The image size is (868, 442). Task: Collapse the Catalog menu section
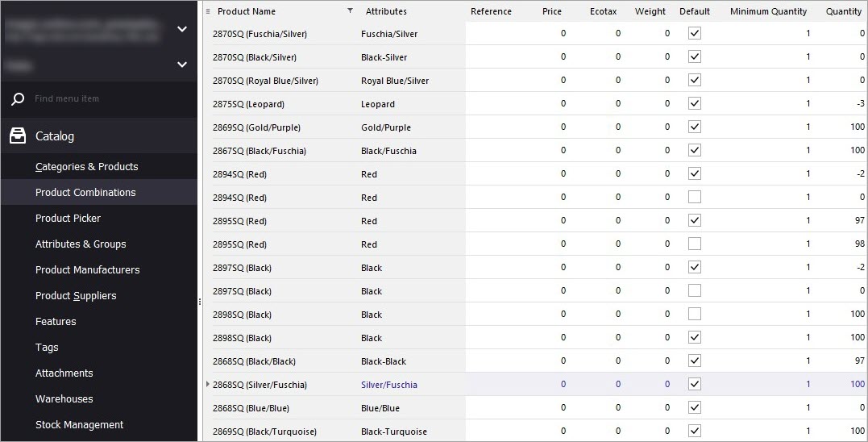pyautogui.click(x=98, y=136)
